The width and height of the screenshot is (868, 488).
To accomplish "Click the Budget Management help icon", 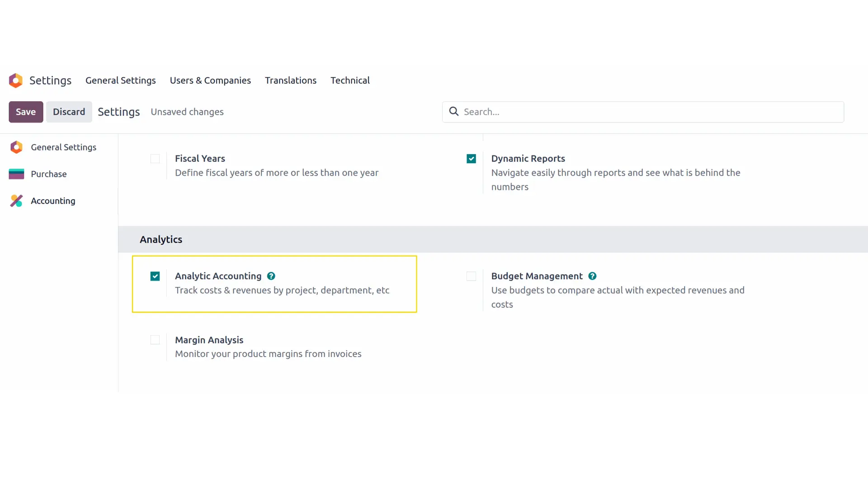I will tap(593, 276).
